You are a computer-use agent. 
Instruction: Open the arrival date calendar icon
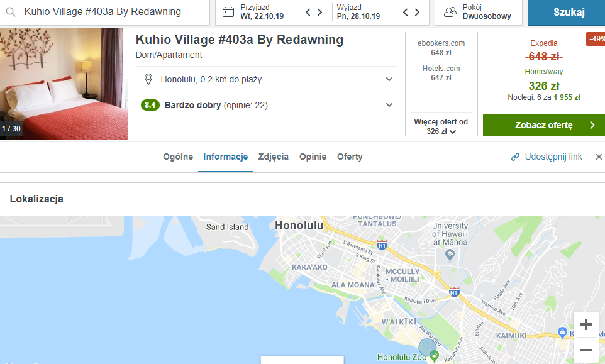(x=228, y=12)
